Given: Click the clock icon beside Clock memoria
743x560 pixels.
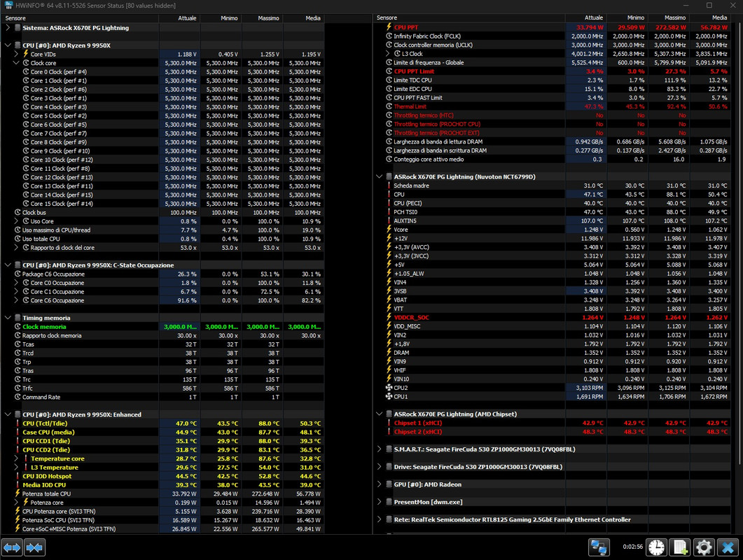Looking at the screenshot, I should coord(18,326).
